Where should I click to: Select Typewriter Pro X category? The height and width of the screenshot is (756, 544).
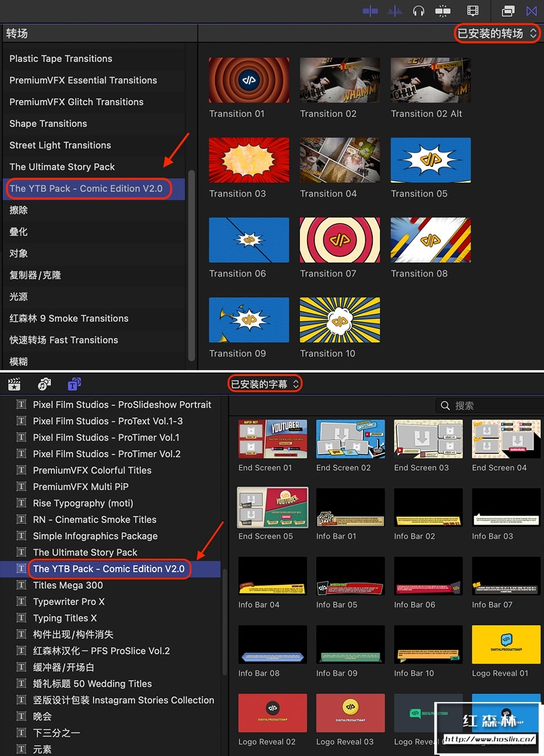tap(69, 602)
